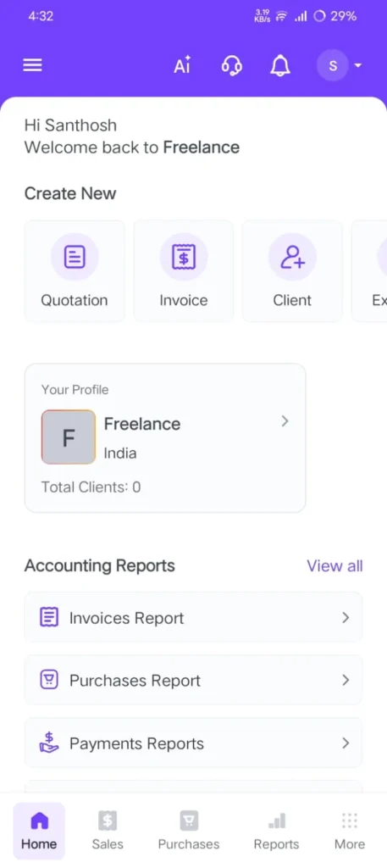This screenshot has width=387, height=868.
Task: Open Freelance profile using the chevron
Action: [x=285, y=421]
